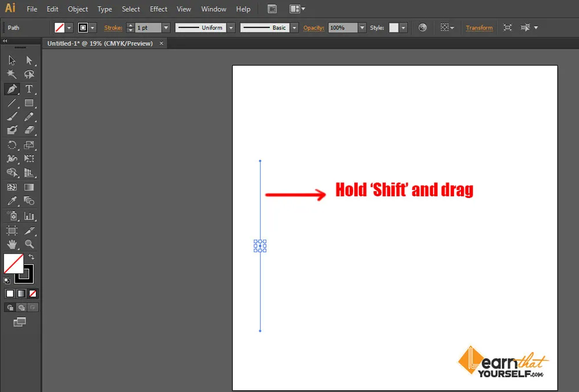Select the Pen tool
This screenshot has height=392, width=579.
click(12, 89)
